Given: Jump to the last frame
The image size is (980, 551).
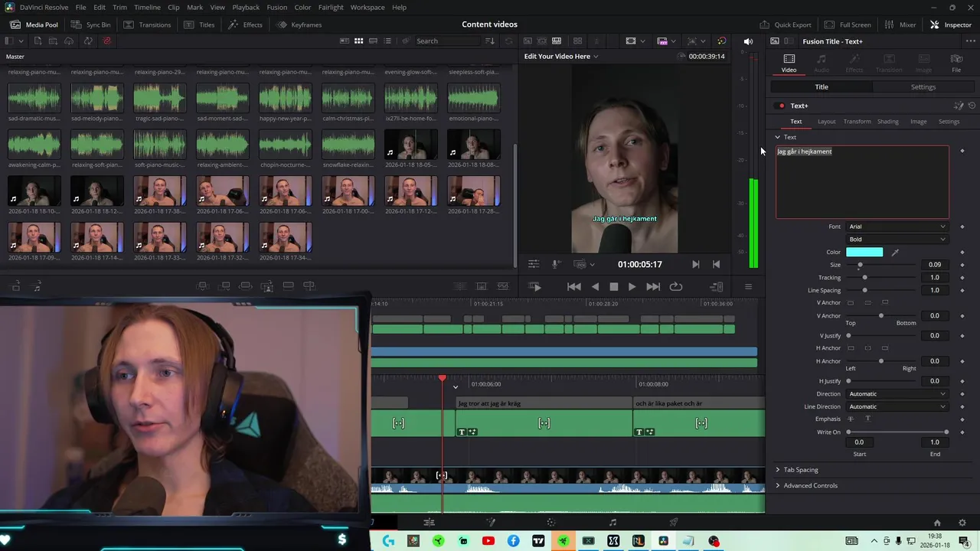Looking at the screenshot, I should pyautogui.click(x=653, y=286).
